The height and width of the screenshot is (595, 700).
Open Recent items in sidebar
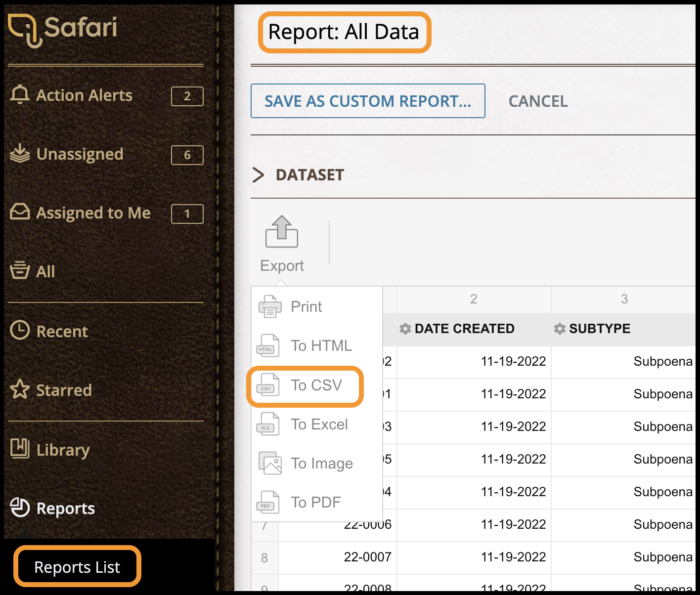pyautogui.click(x=62, y=331)
